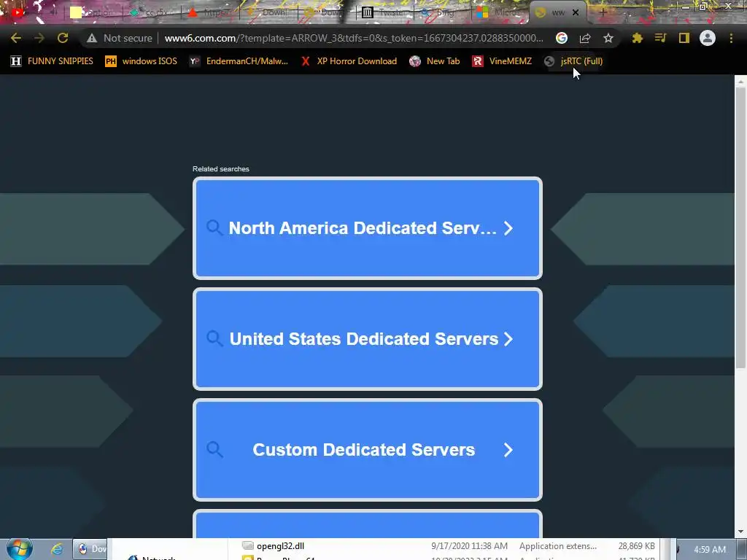The width and height of the screenshot is (747, 560).
Task: Launch Internet Explorer from the taskbar
Action: (x=57, y=549)
